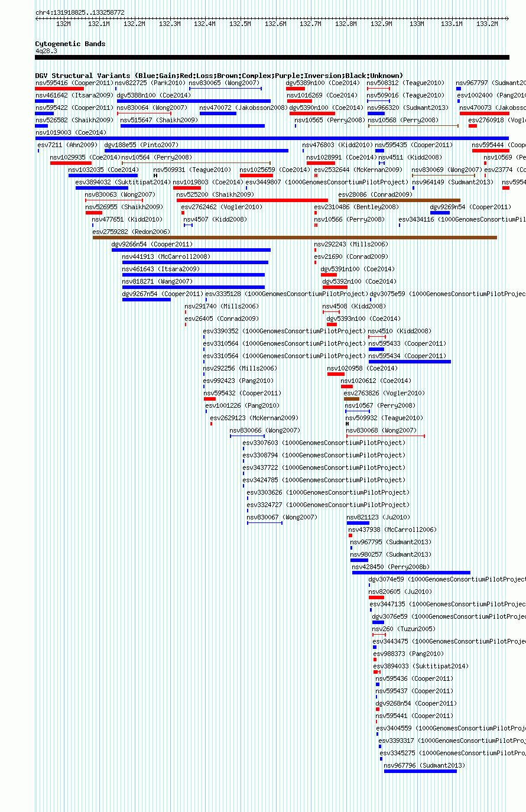Click the brown bar under esv28086
The width and height of the screenshot is (526, 812).
click(x=399, y=200)
